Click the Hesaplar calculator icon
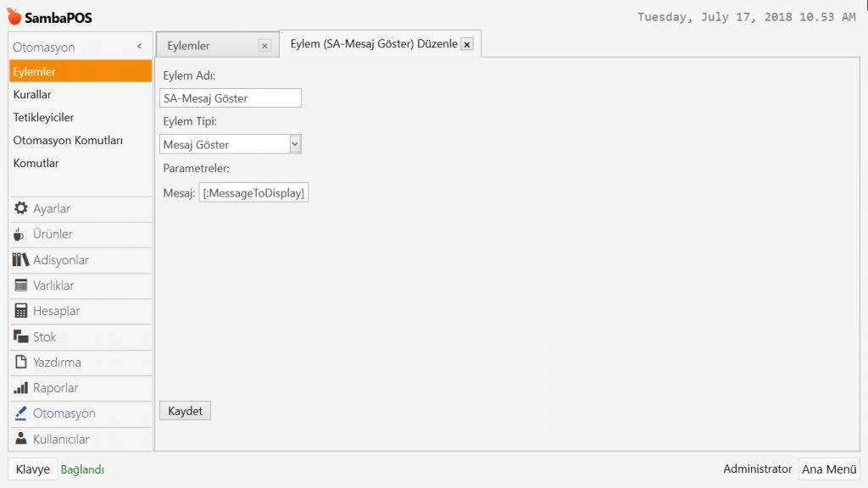The height and width of the screenshot is (488, 868). (21, 311)
